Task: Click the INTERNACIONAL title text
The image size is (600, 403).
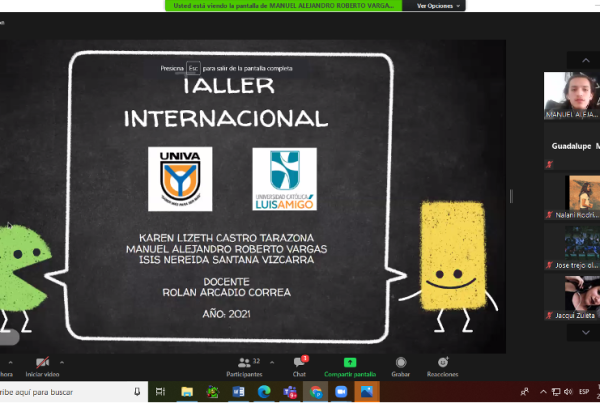Action: coord(226,119)
